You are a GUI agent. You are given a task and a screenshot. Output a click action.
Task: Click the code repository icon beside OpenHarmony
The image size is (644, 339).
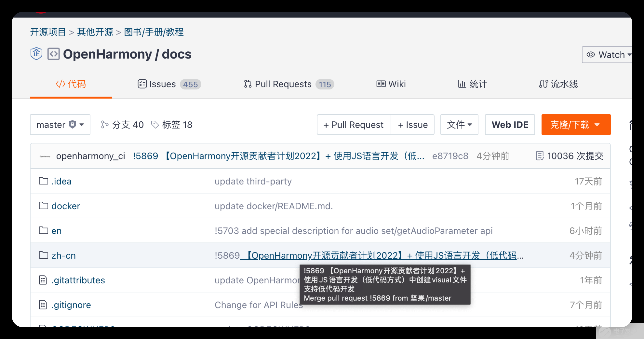click(54, 54)
